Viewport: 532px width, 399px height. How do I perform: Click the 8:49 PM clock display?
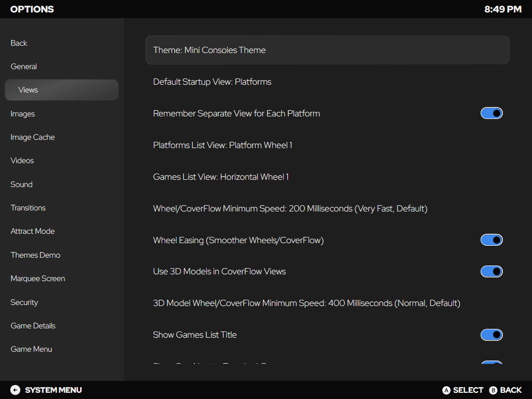pyautogui.click(x=502, y=9)
